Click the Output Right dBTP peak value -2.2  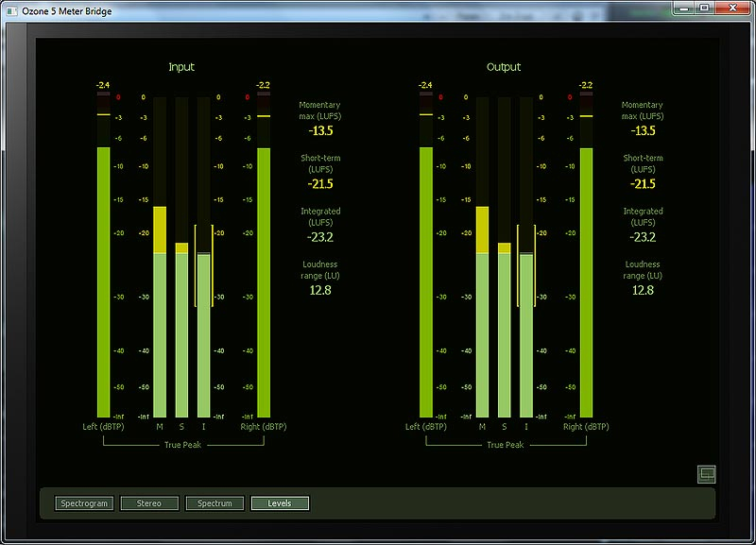[586, 85]
